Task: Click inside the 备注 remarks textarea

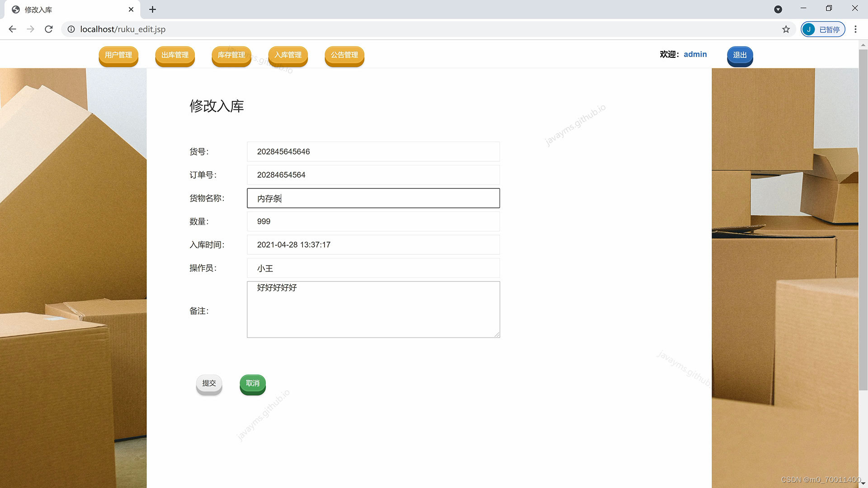Action: (x=373, y=309)
